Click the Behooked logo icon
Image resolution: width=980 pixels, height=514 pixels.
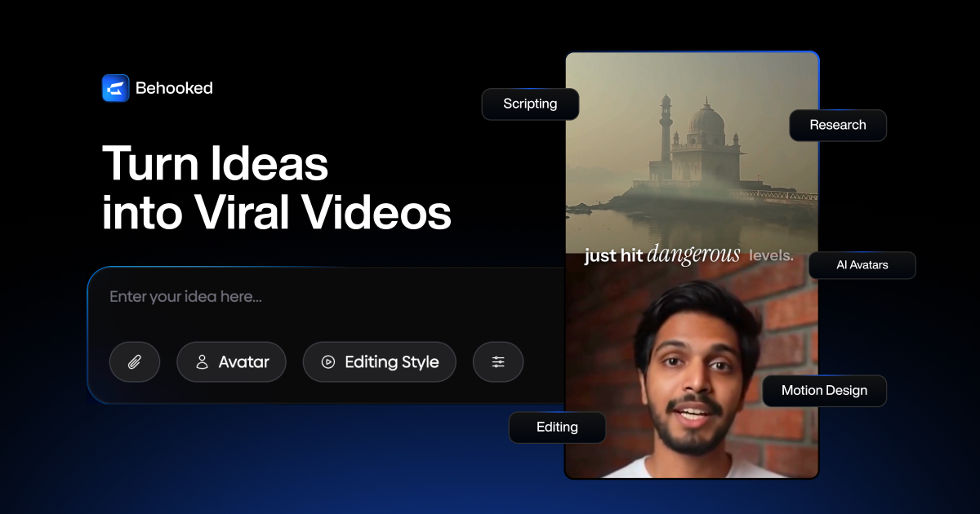(116, 88)
